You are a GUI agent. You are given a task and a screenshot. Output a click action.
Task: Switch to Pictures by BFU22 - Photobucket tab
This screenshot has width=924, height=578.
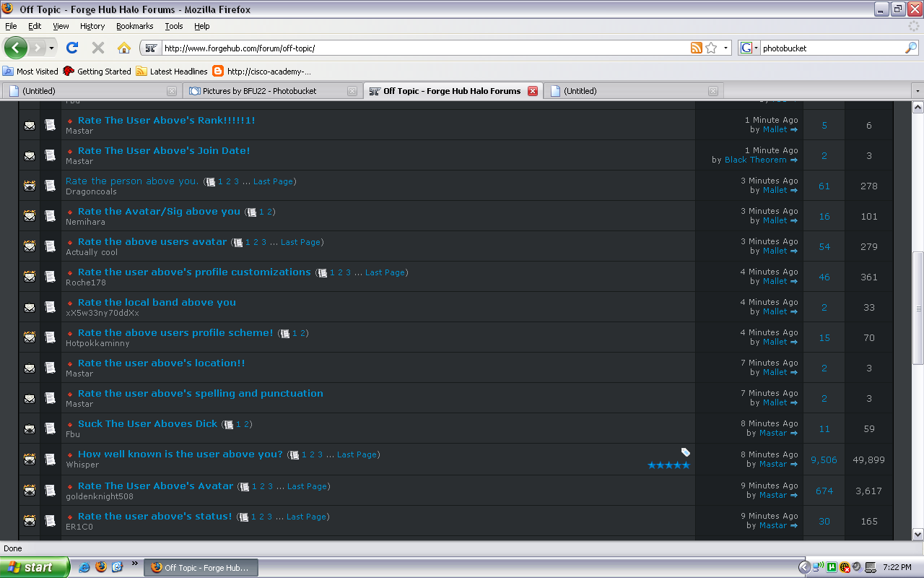(274, 91)
